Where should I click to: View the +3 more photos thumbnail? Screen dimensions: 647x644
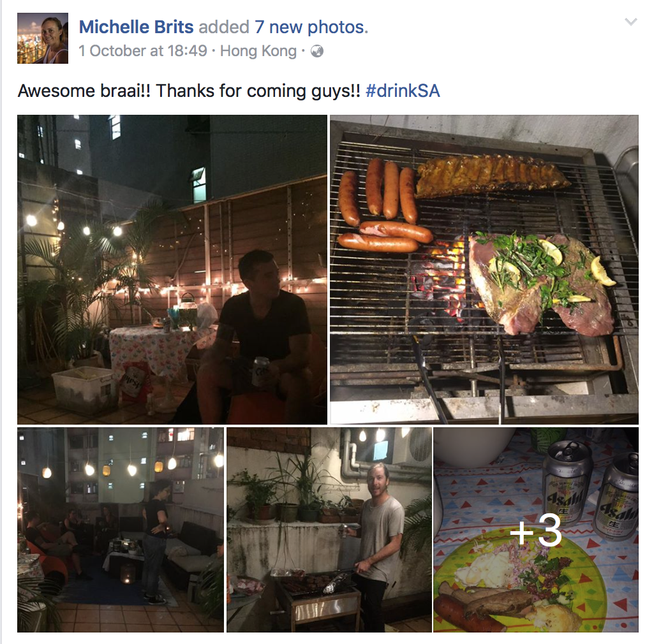(536, 530)
